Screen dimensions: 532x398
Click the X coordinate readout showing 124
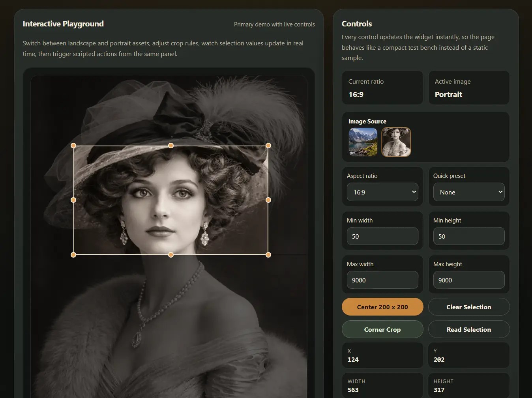pos(382,355)
